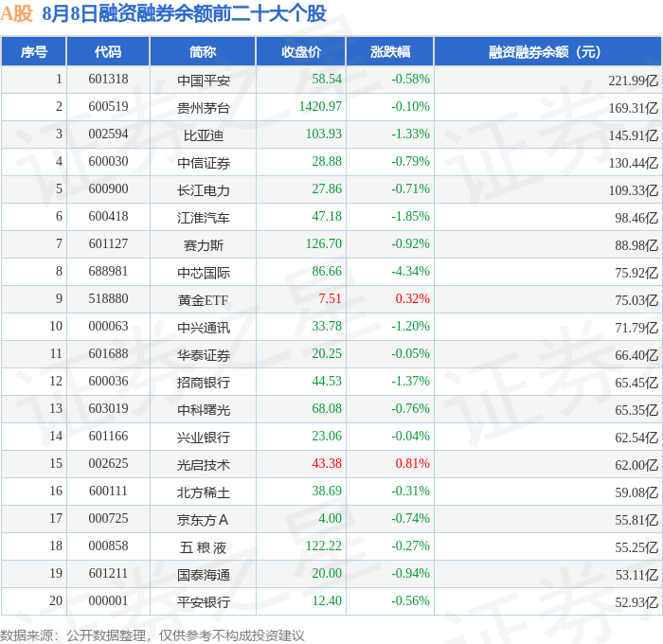Select stock name 贵州茅台

(x=204, y=107)
